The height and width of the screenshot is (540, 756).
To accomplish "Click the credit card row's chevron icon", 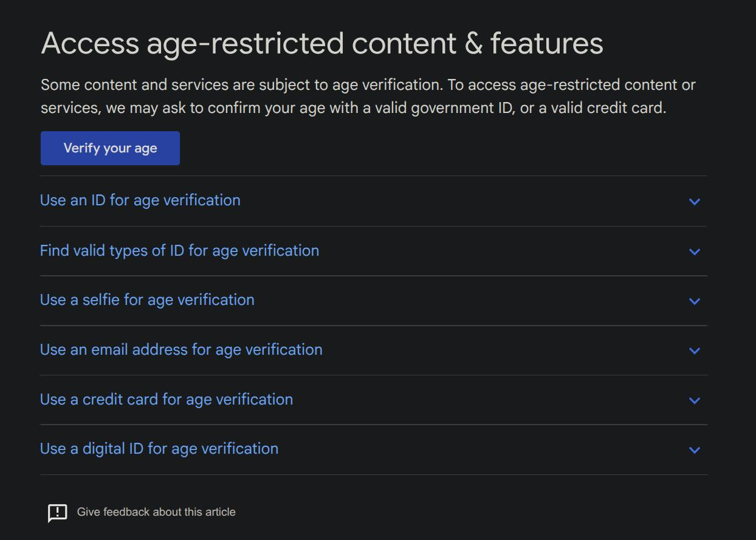I will coord(694,401).
